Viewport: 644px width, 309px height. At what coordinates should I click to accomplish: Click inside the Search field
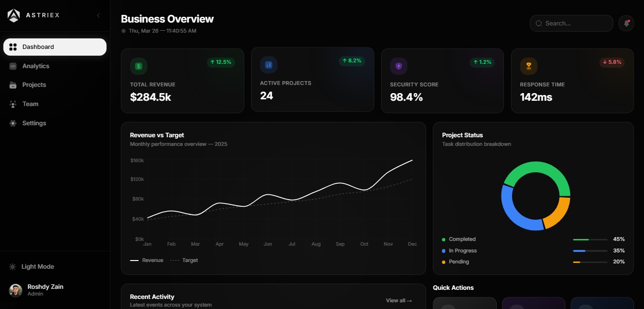[x=571, y=23]
